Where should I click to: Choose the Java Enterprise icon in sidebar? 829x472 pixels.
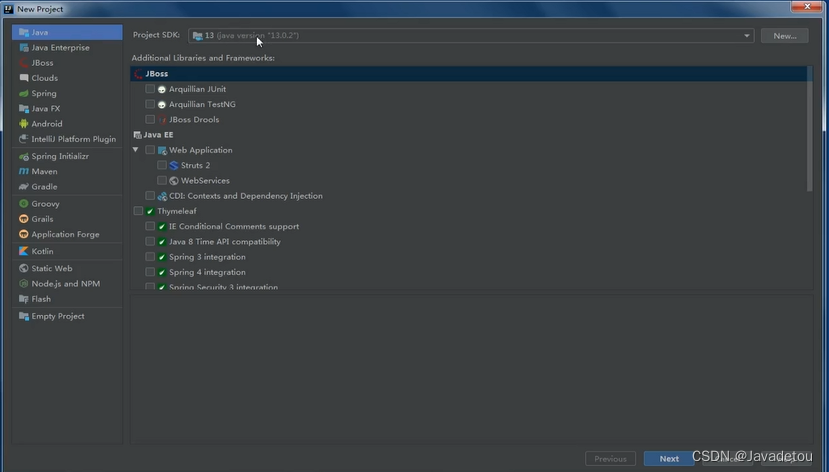tap(24, 48)
